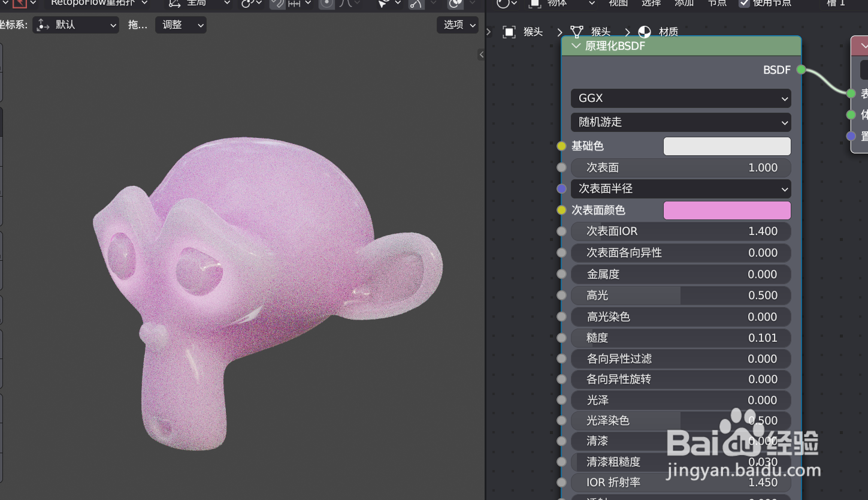Open the 添加 menu in node editor
Image resolution: width=868 pixels, height=500 pixels.
tap(684, 3)
